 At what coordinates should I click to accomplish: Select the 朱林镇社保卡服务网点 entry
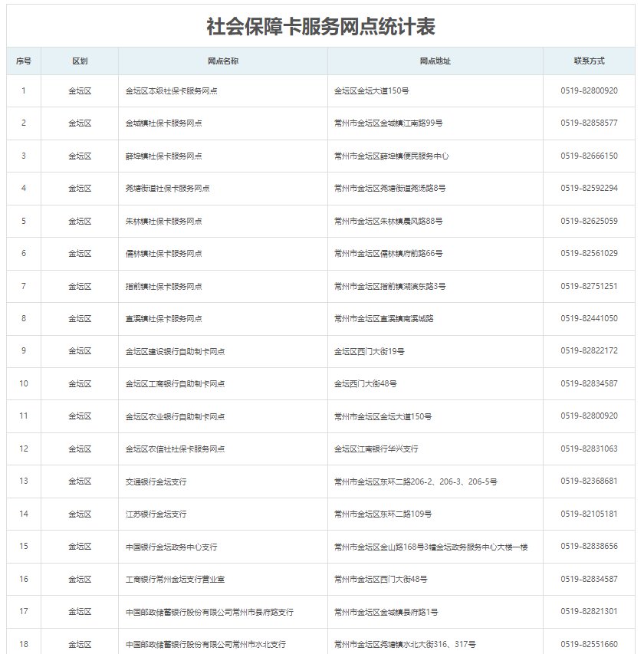pos(163,221)
